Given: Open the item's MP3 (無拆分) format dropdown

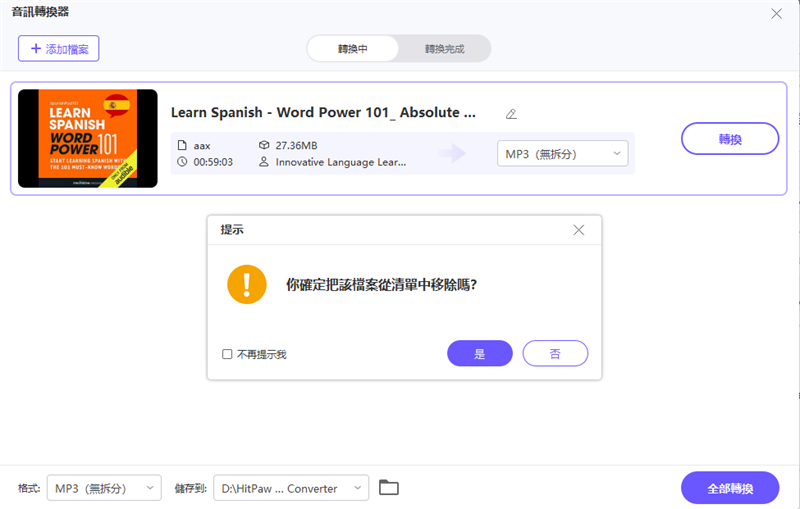Looking at the screenshot, I should (562, 154).
